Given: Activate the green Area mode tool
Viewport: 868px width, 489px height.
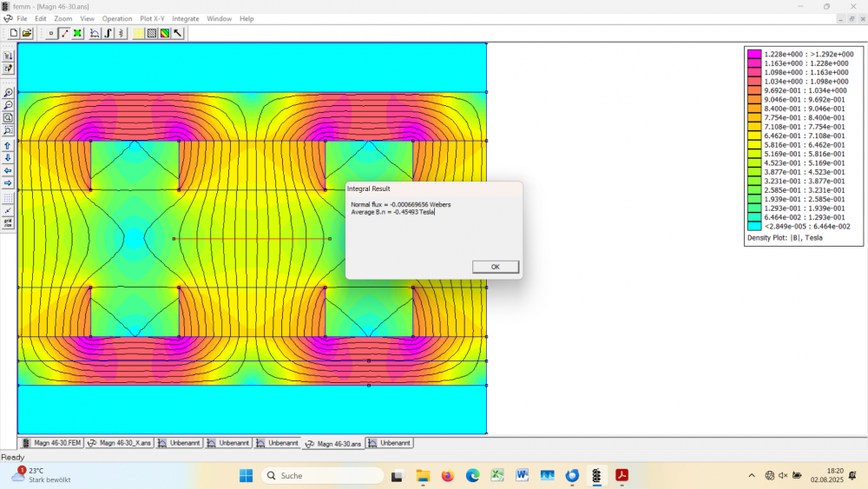Looking at the screenshot, I should pos(77,33).
